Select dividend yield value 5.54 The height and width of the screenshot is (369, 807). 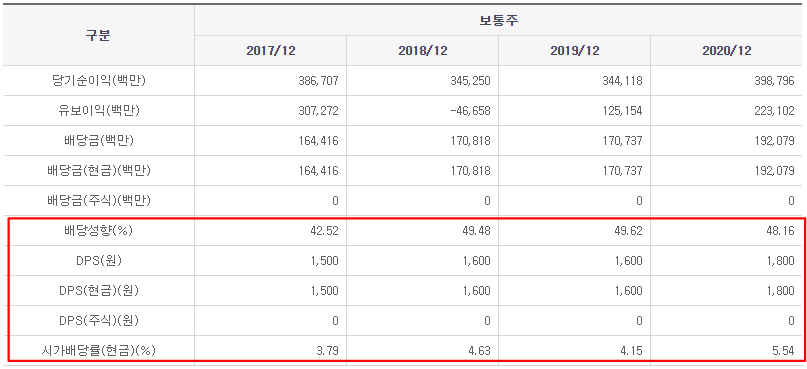click(x=784, y=350)
